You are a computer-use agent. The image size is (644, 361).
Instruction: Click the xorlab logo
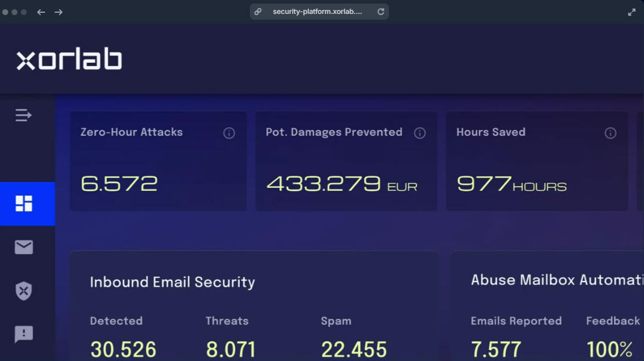[69, 59]
